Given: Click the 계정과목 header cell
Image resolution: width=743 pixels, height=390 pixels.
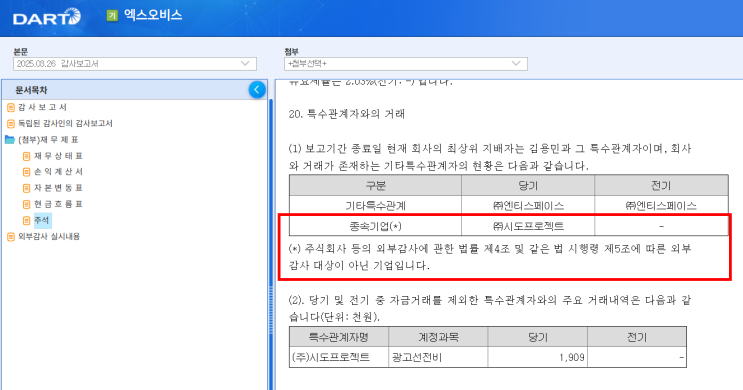Looking at the screenshot, I should click(438, 337).
